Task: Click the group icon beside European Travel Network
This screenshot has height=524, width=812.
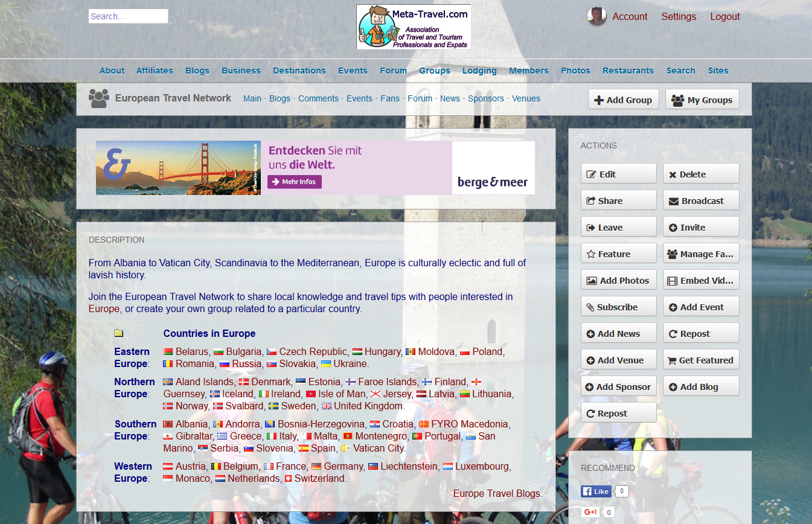Action: [99, 98]
